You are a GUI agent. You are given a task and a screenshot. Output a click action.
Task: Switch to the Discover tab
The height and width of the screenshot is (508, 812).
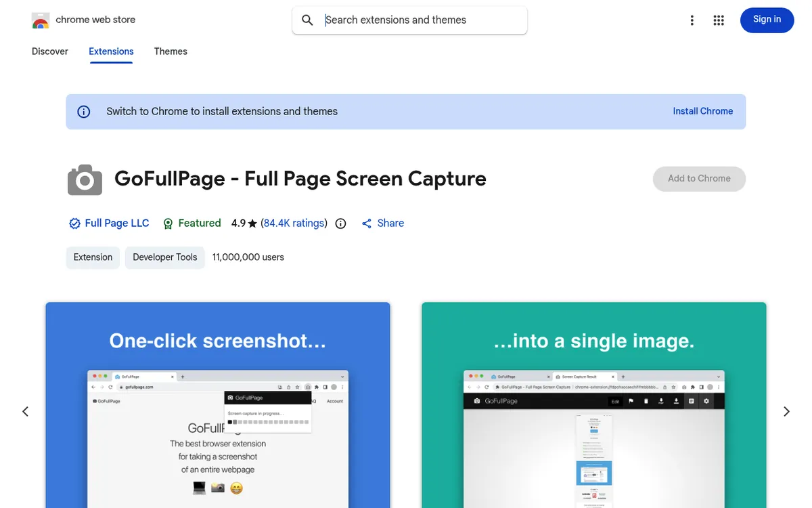coord(50,51)
